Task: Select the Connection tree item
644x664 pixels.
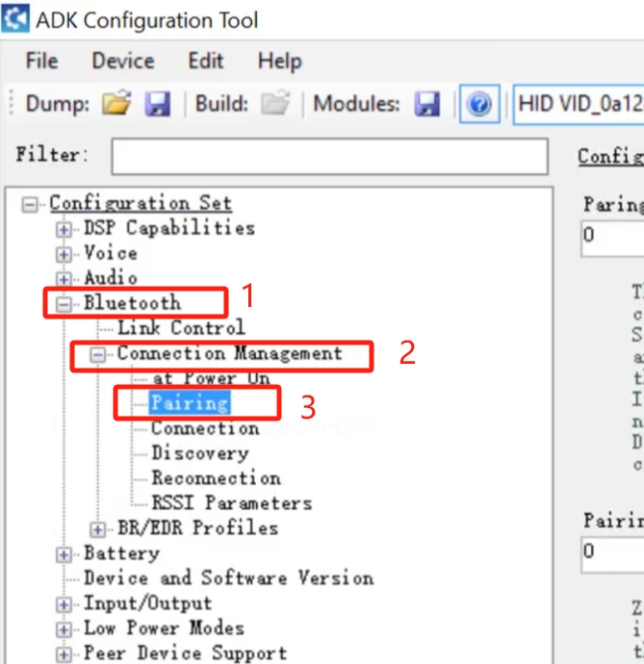Action: pos(205,428)
